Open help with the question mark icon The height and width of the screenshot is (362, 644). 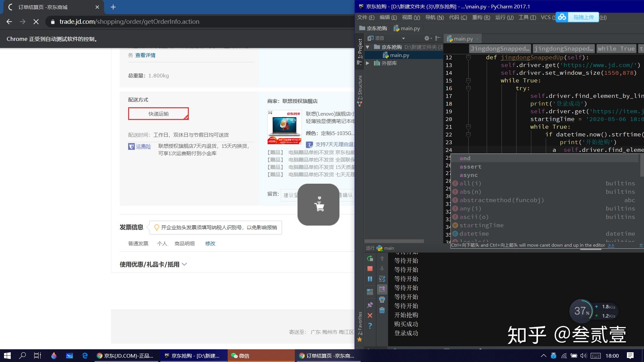coord(370,326)
